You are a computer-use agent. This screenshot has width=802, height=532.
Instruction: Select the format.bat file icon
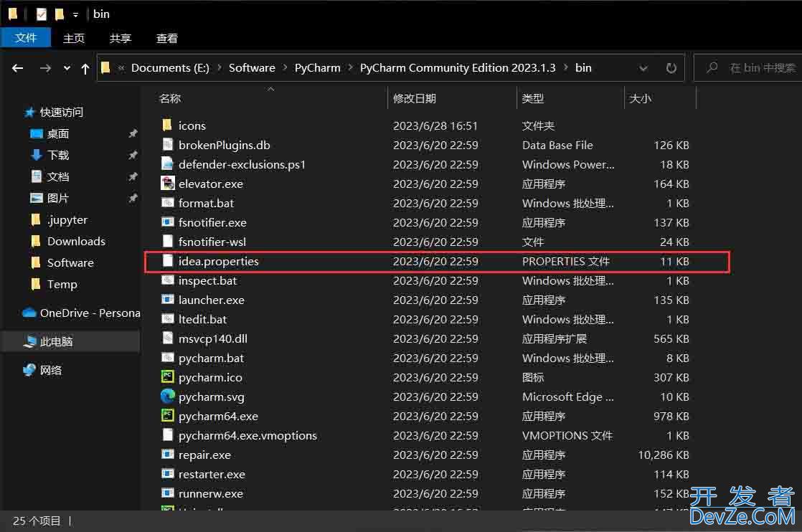(x=167, y=203)
